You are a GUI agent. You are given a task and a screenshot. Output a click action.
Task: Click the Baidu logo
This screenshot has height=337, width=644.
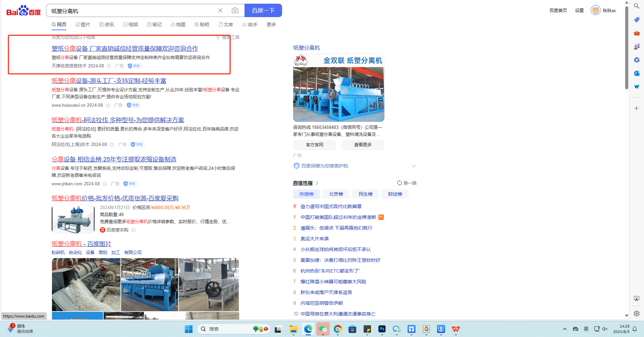click(23, 10)
